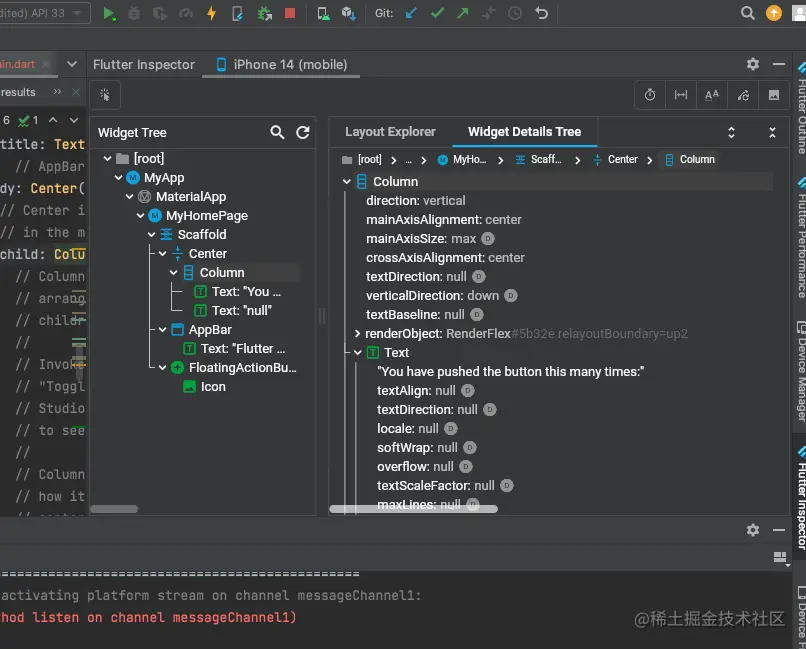Click the details tree horizontal scrollbar

click(413, 509)
